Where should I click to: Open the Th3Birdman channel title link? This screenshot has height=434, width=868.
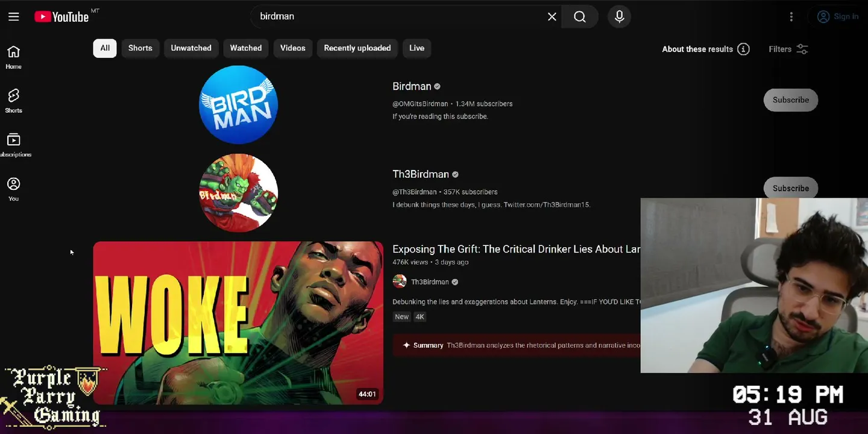[421, 174]
